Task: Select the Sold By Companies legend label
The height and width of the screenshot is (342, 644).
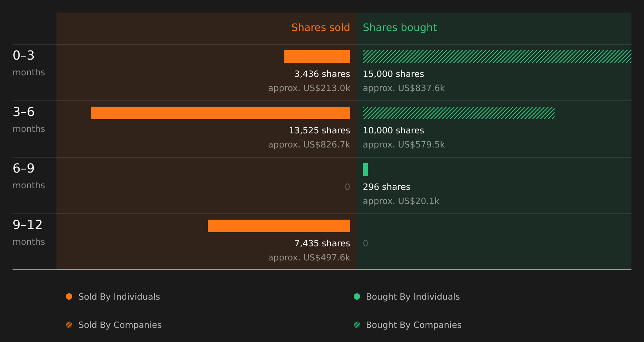Action: click(x=120, y=325)
